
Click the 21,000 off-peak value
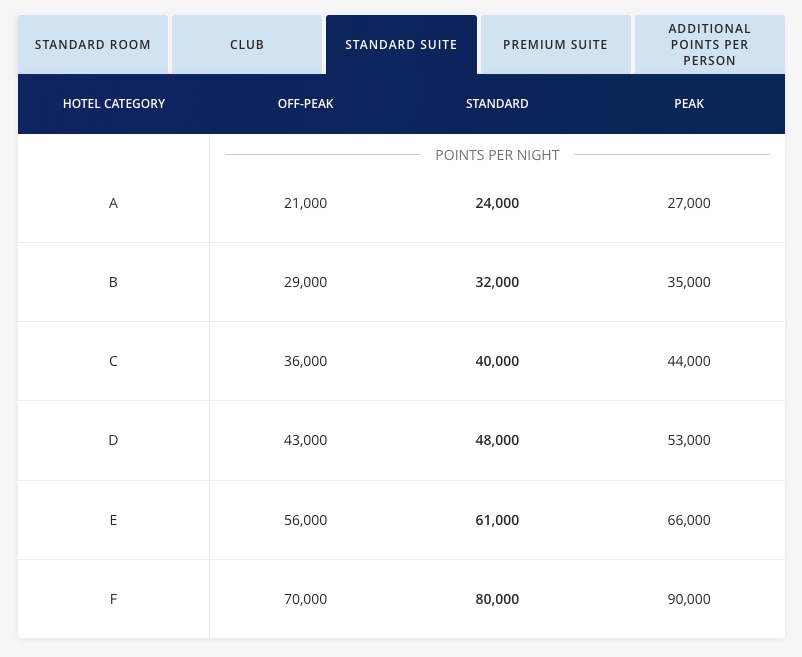(x=305, y=202)
